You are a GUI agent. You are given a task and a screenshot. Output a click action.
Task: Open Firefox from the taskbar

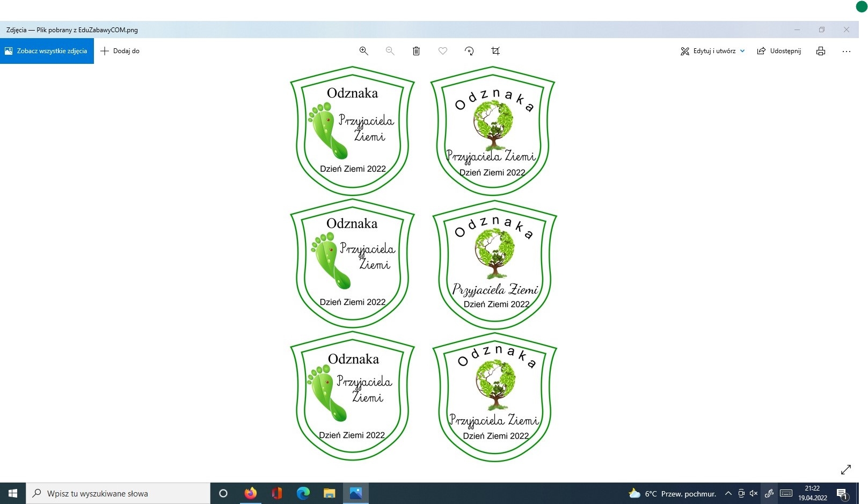(x=250, y=493)
